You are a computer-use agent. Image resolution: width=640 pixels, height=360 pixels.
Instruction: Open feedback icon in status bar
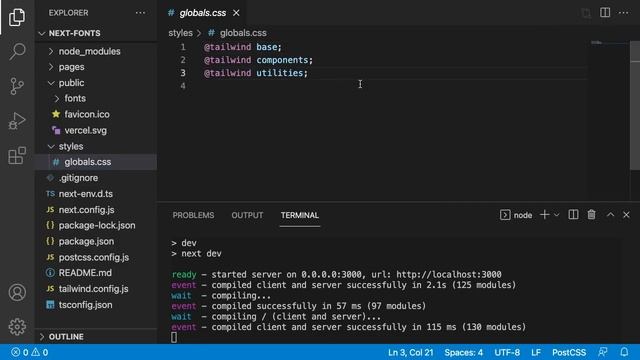(603, 352)
